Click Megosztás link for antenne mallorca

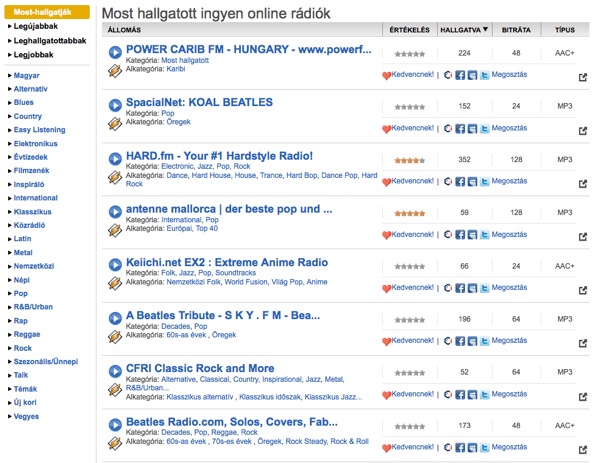coord(509,235)
